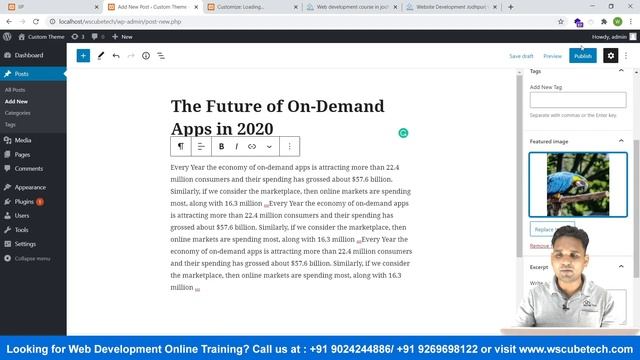This screenshot has height=360, width=640.
Task: Open browser extensions puzzle icon
Action: [x=604, y=22]
